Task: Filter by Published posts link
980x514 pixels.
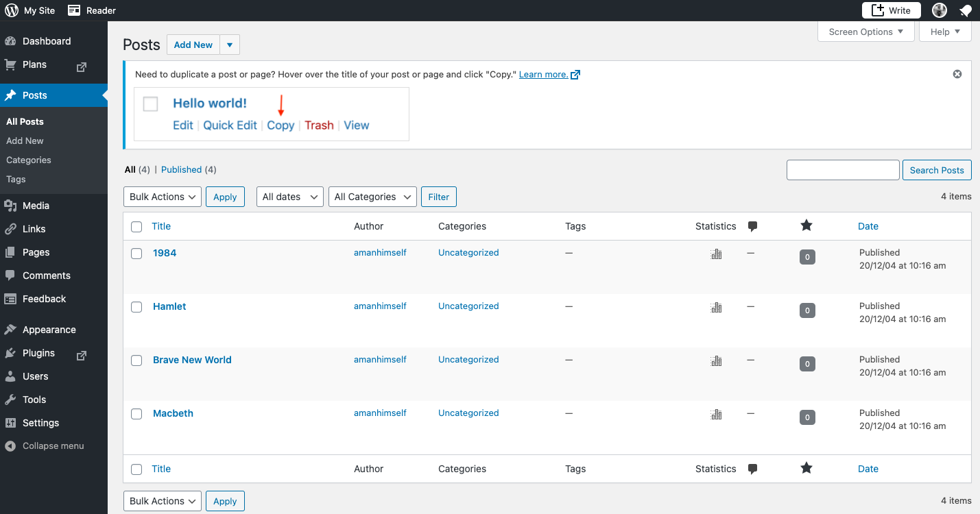Action: coord(181,169)
